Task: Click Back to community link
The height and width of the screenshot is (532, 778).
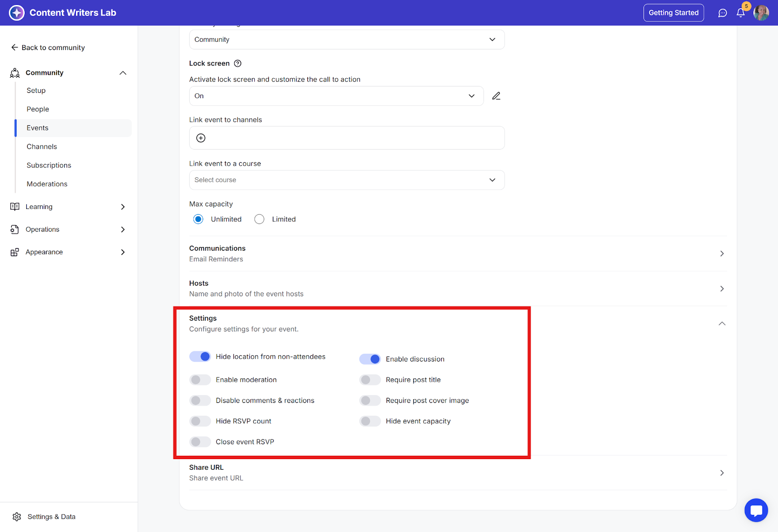Action: coord(48,48)
